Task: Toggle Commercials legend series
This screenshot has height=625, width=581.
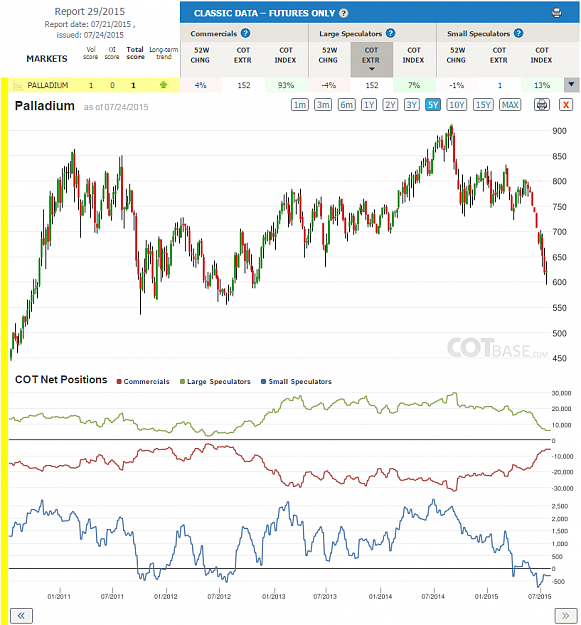Action: coord(143,381)
